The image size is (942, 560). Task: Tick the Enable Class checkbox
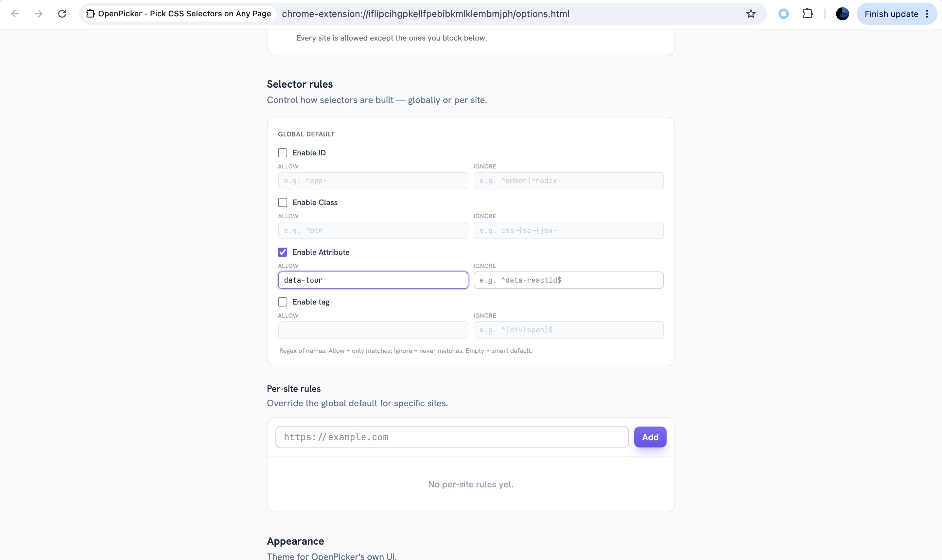[x=283, y=203]
